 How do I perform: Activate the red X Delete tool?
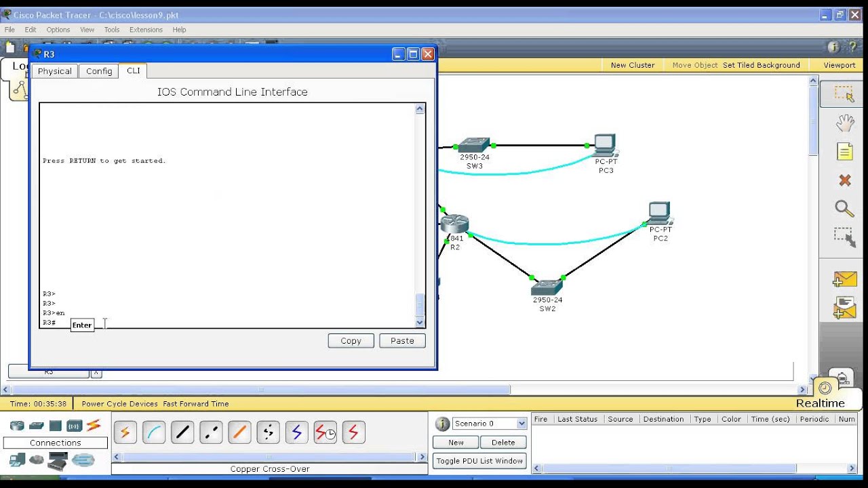844,180
